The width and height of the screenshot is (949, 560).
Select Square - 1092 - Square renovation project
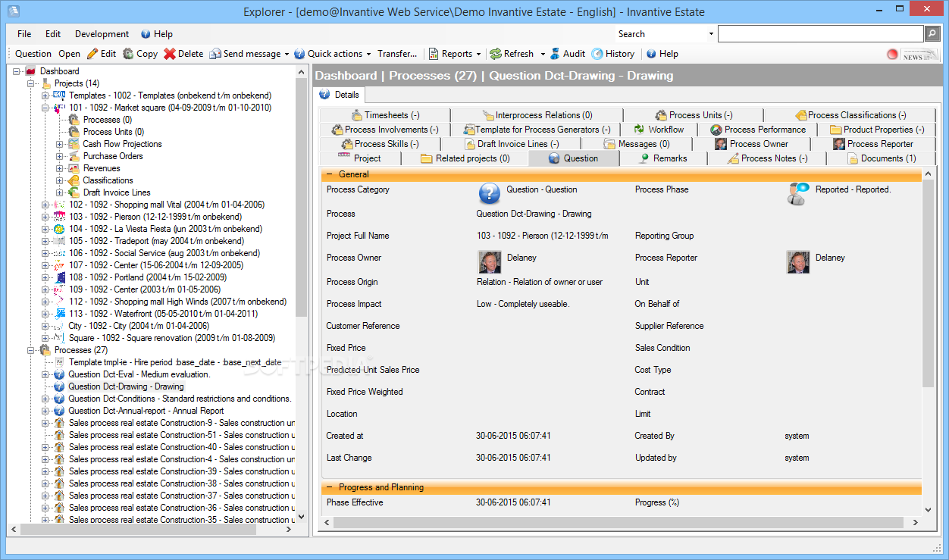click(x=171, y=338)
